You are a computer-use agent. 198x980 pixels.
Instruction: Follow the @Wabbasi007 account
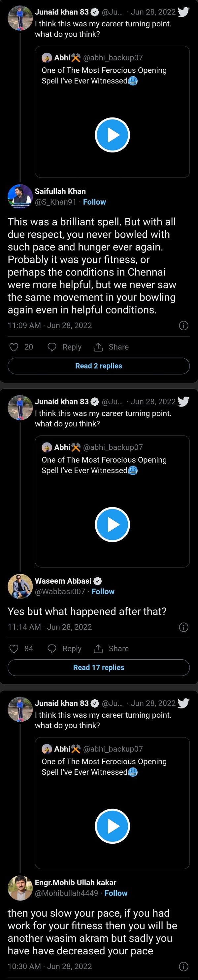(x=103, y=592)
